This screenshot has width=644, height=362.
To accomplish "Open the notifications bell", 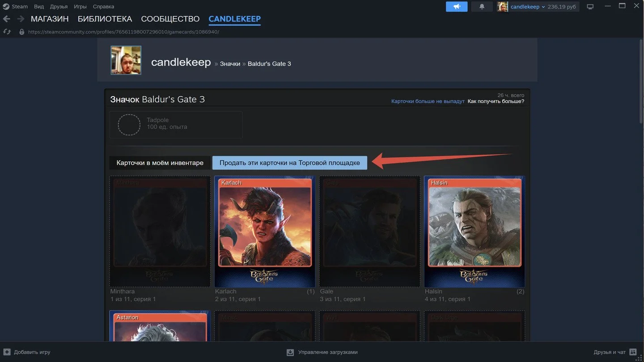I will [x=482, y=7].
